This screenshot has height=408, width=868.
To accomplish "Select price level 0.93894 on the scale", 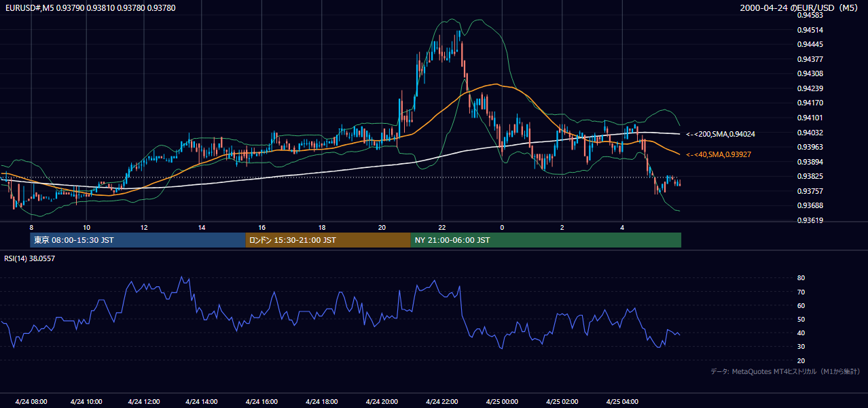I will pyautogui.click(x=810, y=162).
